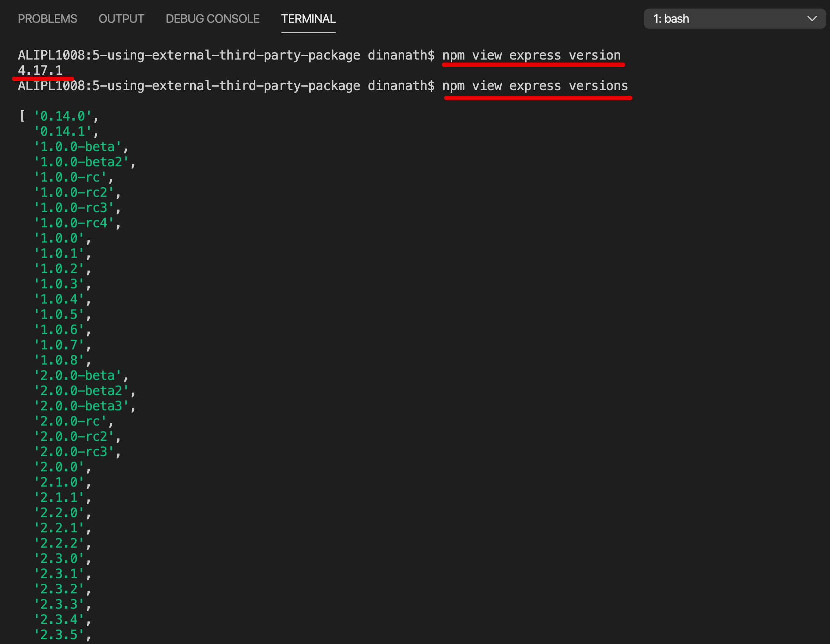Click the chevron arrow on bash dropdown
The height and width of the screenshot is (644, 830).
pos(812,19)
